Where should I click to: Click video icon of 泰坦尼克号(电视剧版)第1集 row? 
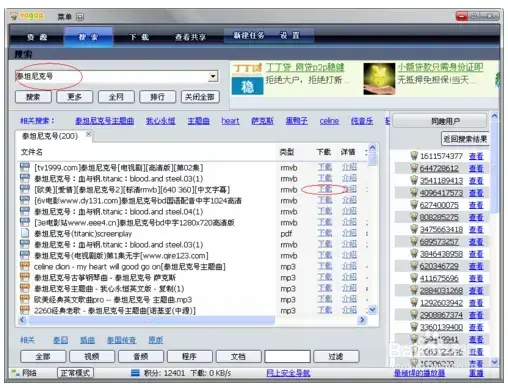(x=25, y=255)
